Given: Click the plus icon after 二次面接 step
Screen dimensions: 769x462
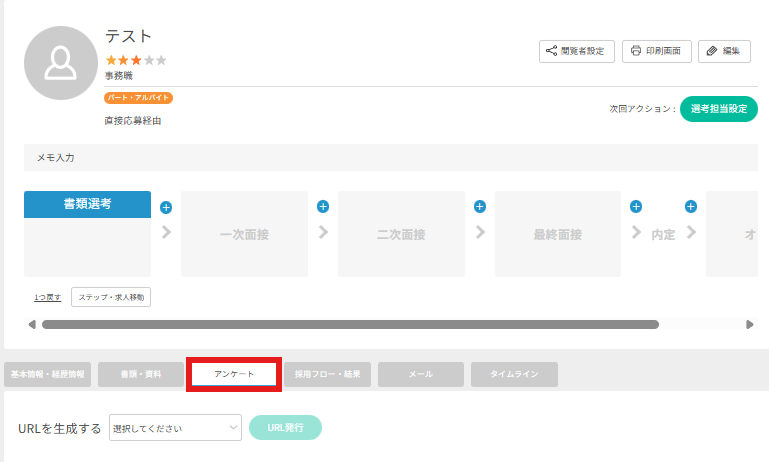Looking at the screenshot, I should coord(480,207).
